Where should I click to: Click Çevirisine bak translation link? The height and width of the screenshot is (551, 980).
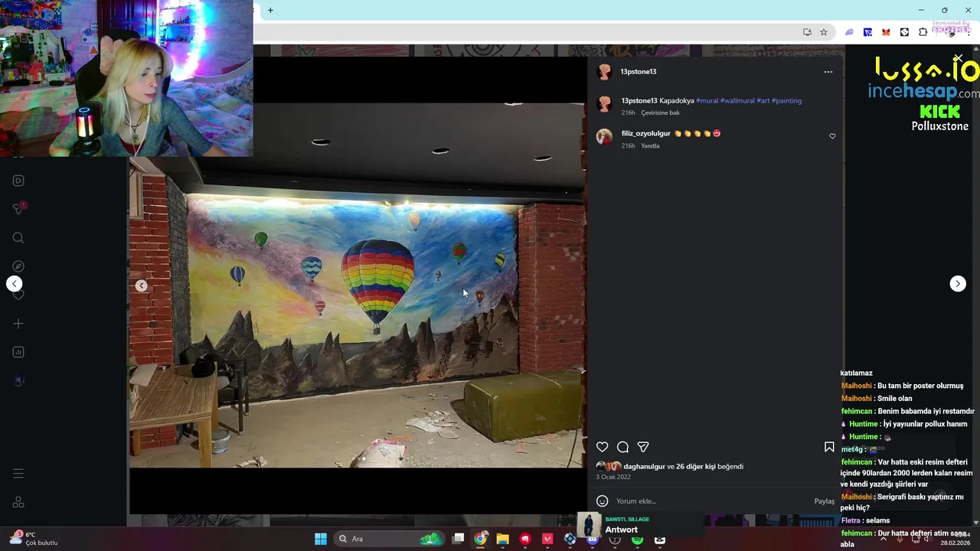tap(660, 112)
